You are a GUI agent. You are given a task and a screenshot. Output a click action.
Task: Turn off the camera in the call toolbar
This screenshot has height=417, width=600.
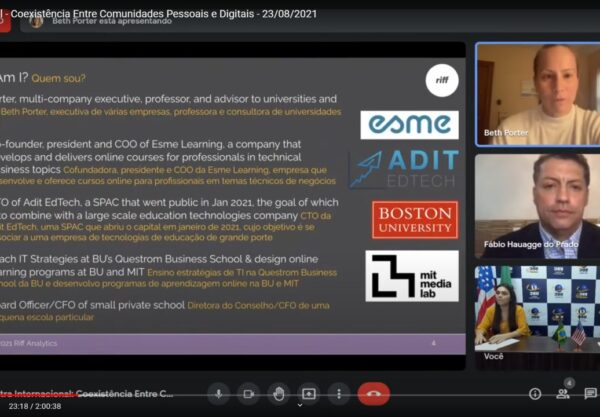248,394
